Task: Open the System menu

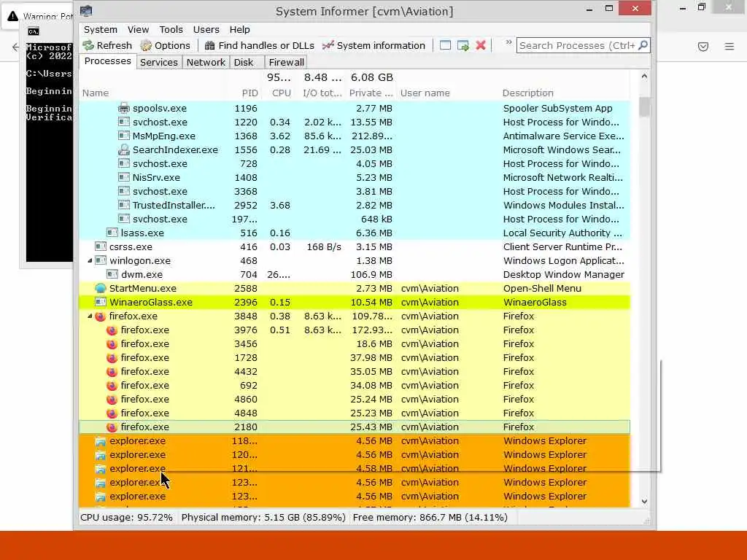Action: 101,29
